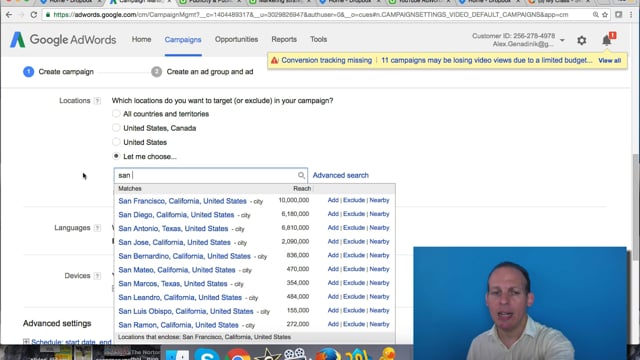Open the rubber duck app in dock
The height and width of the screenshot is (360, 640).
click(x=387, y=353)
